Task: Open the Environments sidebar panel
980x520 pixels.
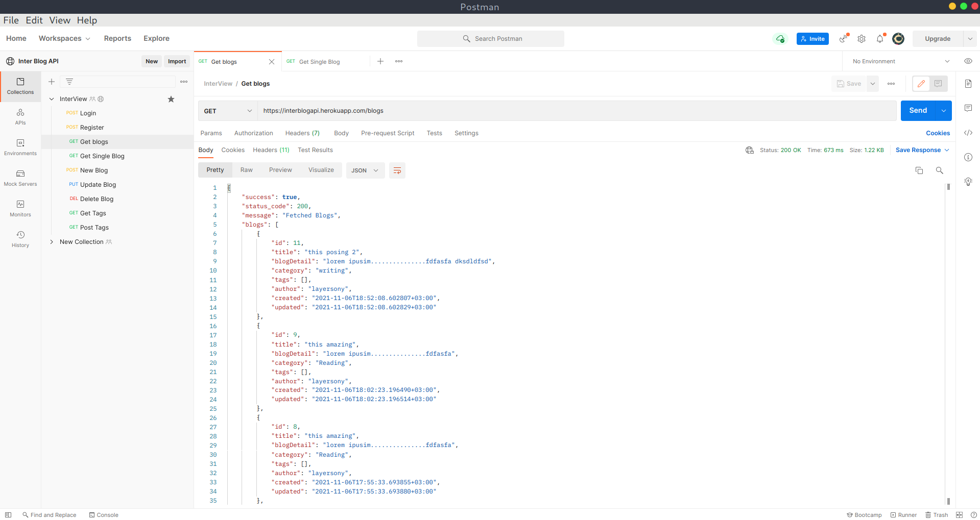Action: tap(20, 147)
